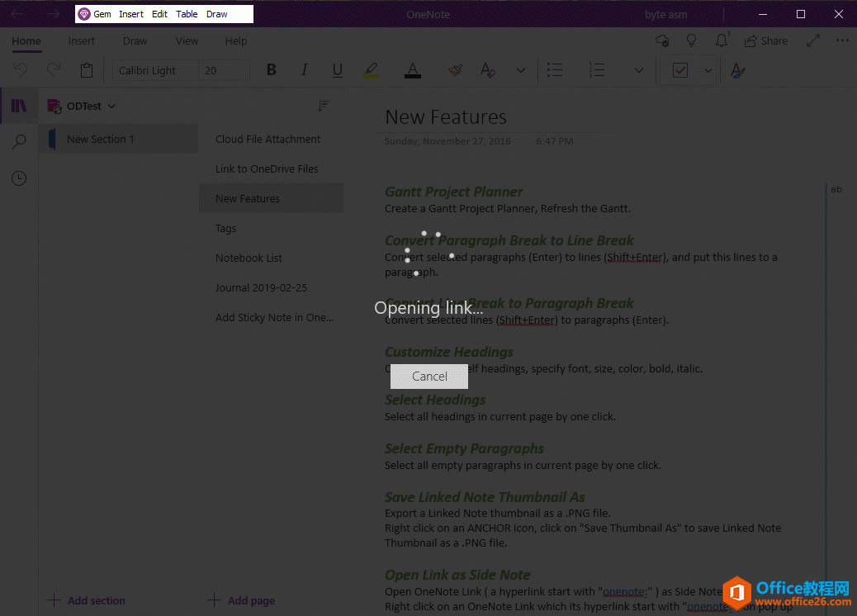Toggle underline formatting
Viewport: 857px width, 616px height.
click(337, 70)
